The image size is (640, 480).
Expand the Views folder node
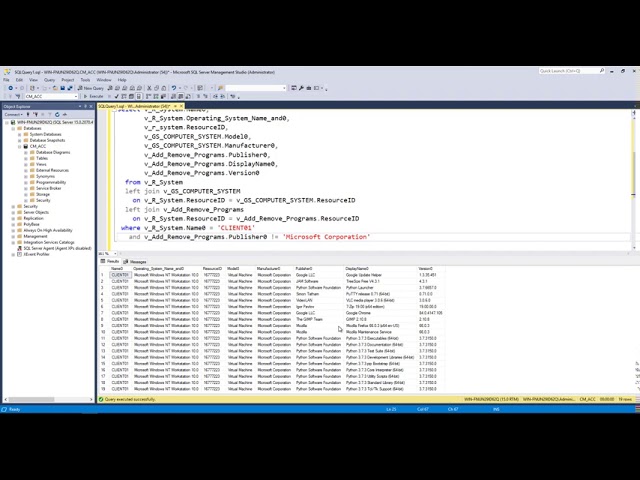[25, 164]
